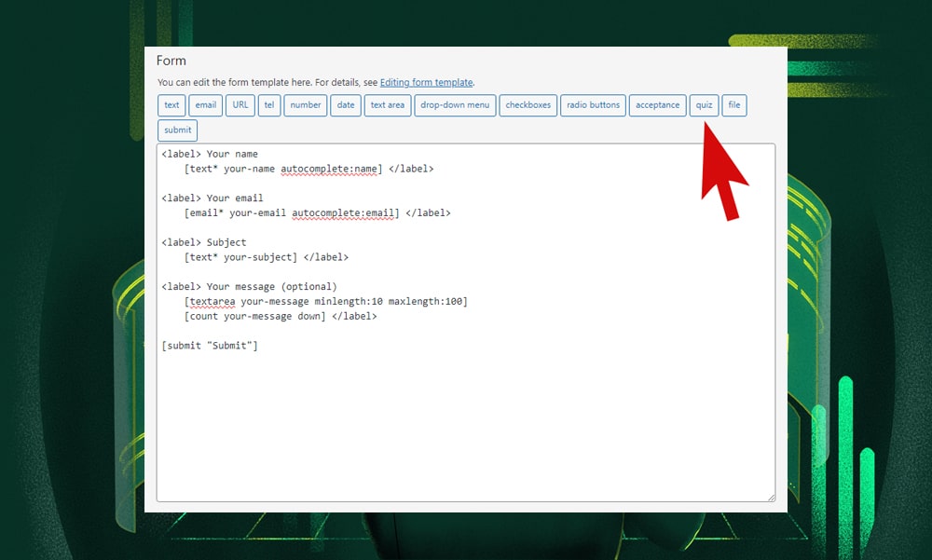Click the your-subject text tag line
The width and height of the screenshot is (932, 560).
pyautogui.click(x=242, y=257)
